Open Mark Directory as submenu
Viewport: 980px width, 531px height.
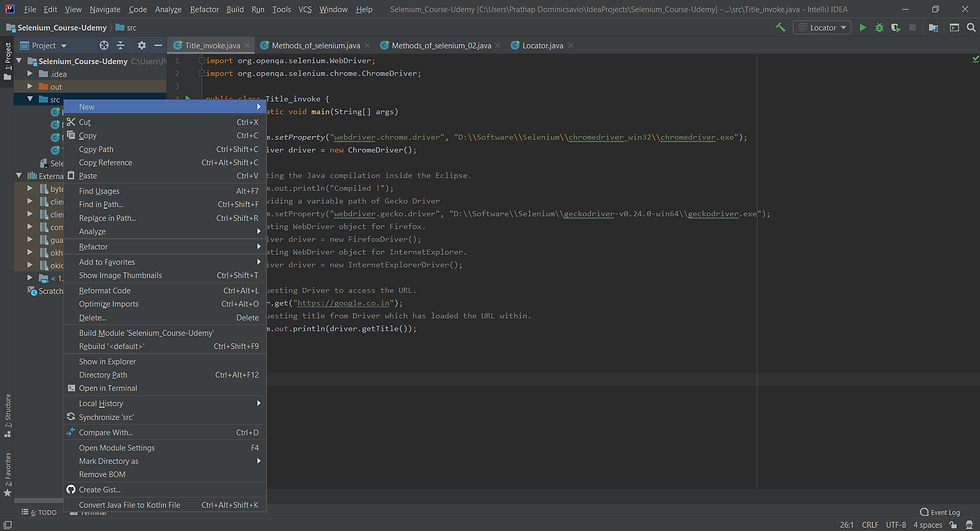(165, 461)
